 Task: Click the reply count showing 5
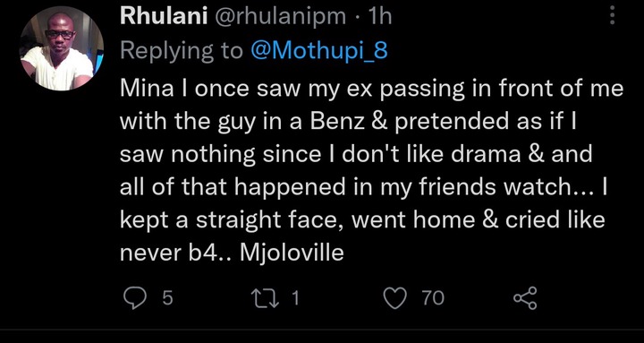[x=167, y=297]
